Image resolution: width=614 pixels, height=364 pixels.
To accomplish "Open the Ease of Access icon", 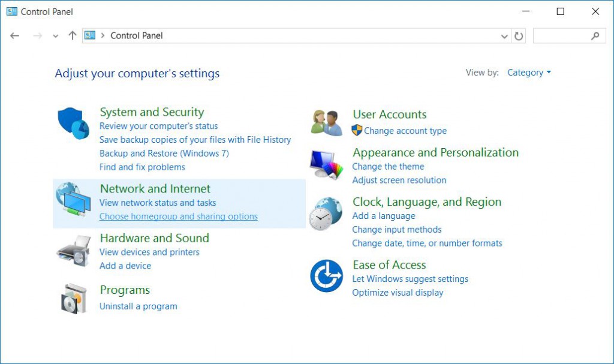I will point(326,276).
